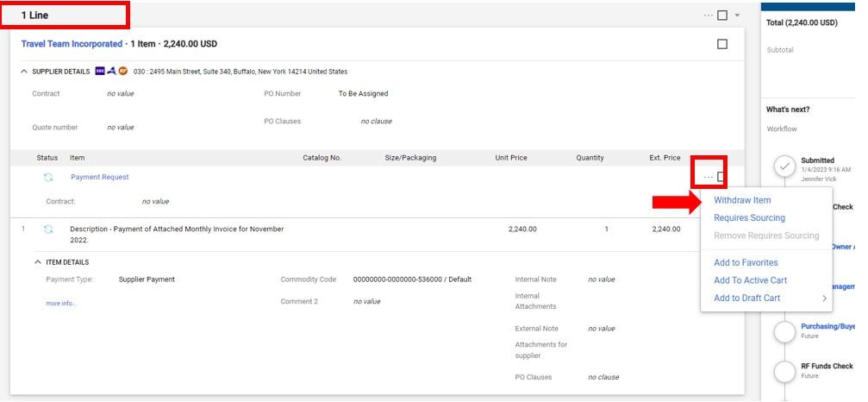This screenshot has height=402, width=868.
Task: Click the more info link
Action: coord(61,304)
